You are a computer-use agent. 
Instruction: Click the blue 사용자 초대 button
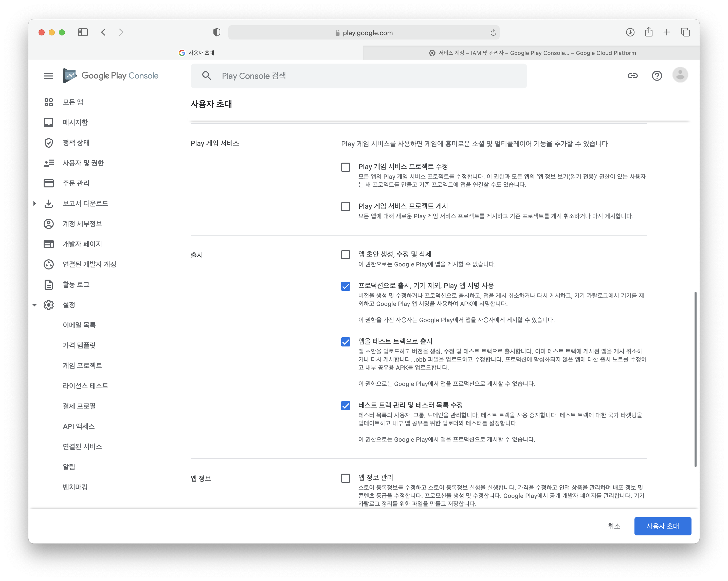tap(662, 526)
